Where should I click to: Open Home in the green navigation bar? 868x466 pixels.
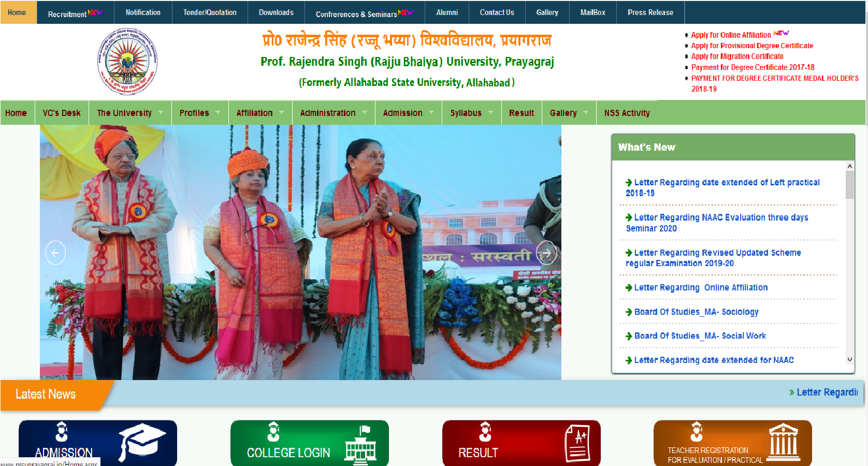pyautogui.click(x=16, y=113)
